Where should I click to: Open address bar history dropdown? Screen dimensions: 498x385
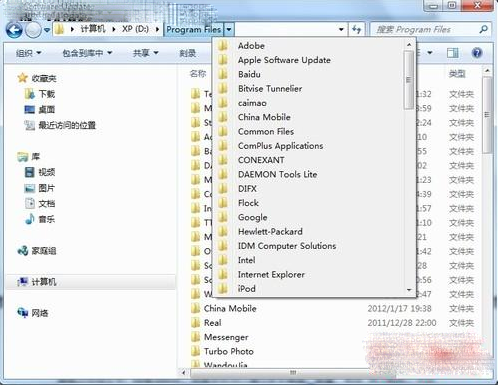[341, 29]
